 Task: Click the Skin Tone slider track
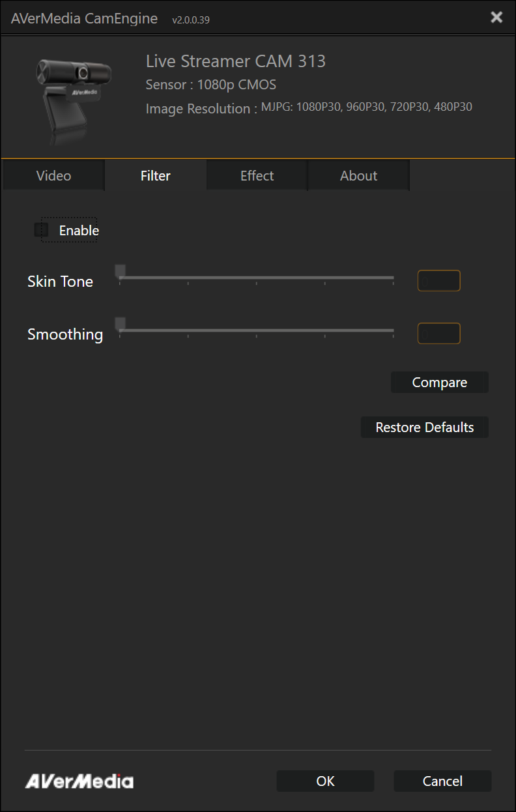pyautogui.click(x=257, y=278)
